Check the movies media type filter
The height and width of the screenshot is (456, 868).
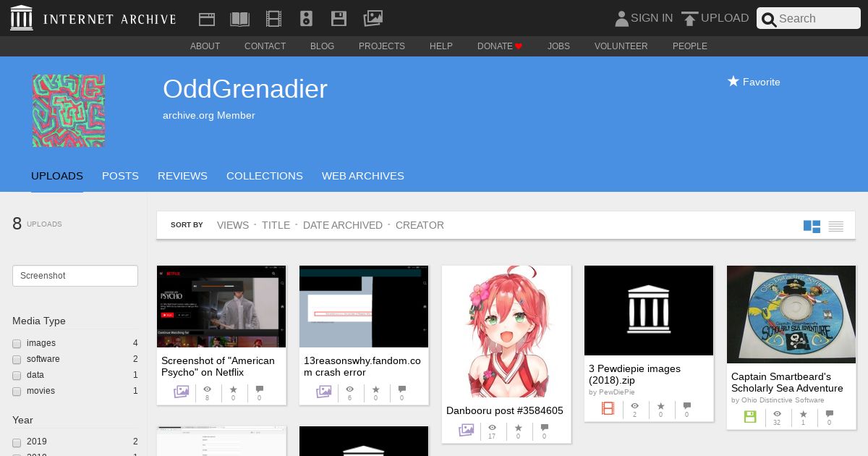coord(17,392)
